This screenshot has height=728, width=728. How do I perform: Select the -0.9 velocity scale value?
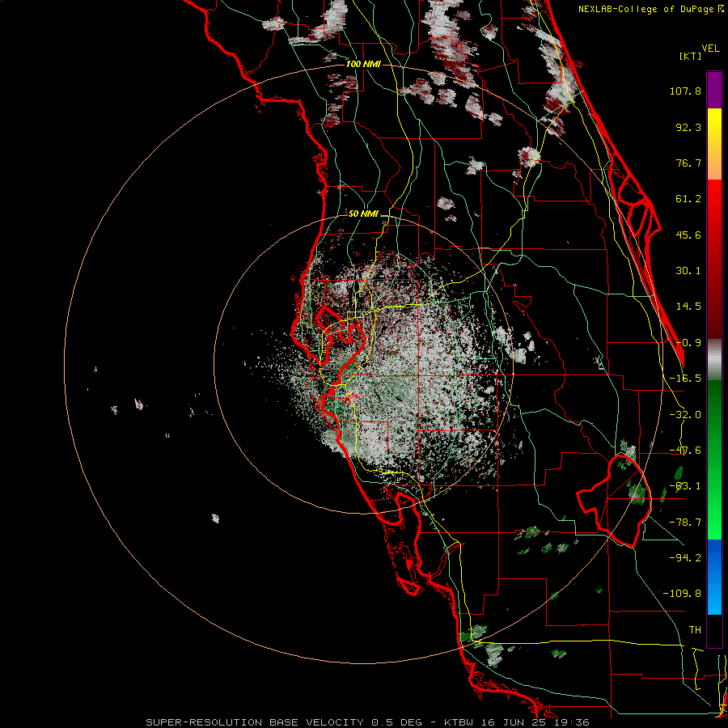688,343
